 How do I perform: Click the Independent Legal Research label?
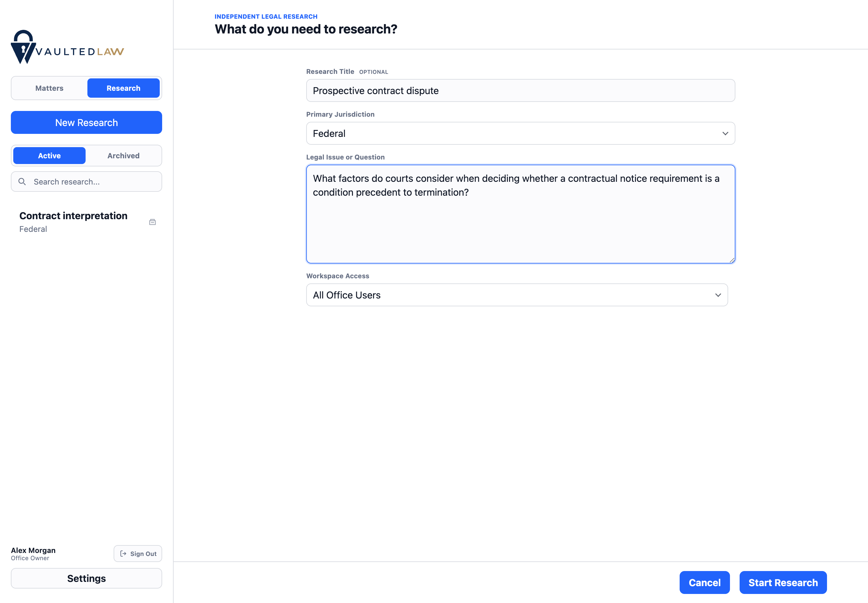pyautogui.click(x=266, y=17)
